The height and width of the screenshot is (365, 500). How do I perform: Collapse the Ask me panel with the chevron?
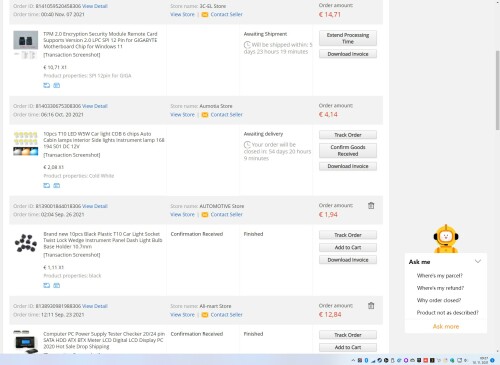click(x=478, y=261)
